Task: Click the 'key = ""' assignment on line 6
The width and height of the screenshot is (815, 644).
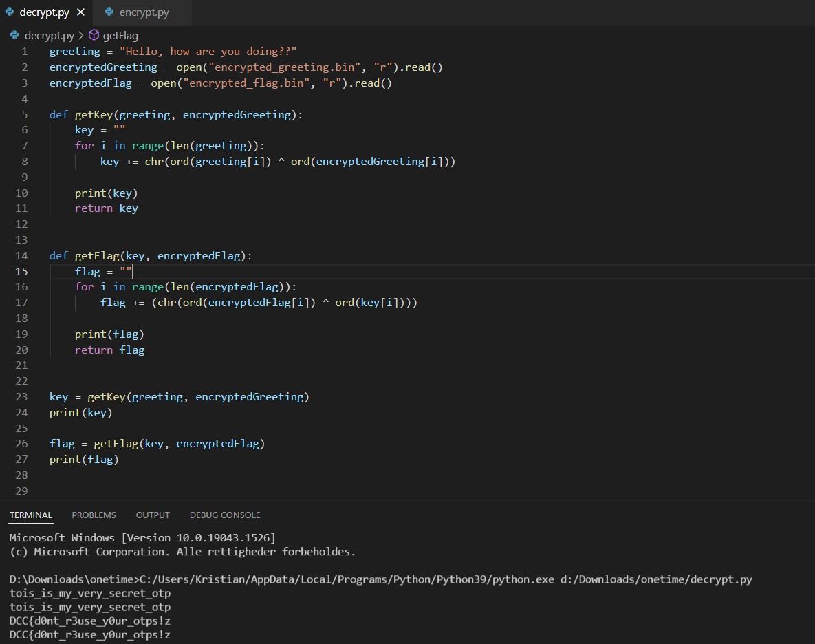Action: pos(100,130)
